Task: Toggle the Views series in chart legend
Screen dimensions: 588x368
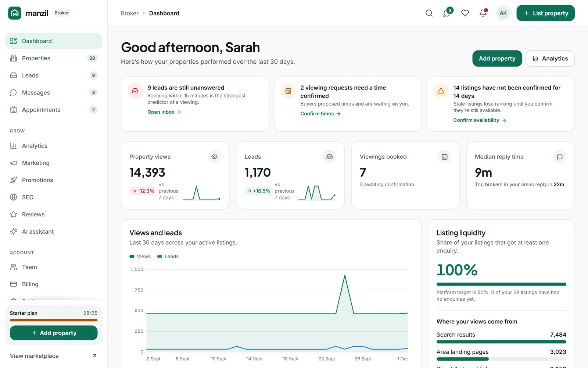Action: [140, 256]
